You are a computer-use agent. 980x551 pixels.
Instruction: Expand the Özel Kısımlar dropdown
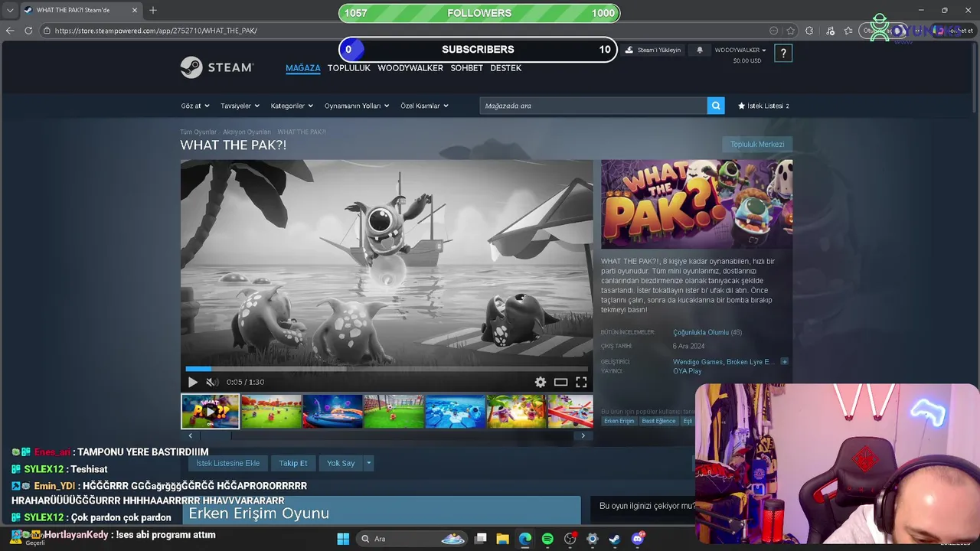click(x=424, y=106)
